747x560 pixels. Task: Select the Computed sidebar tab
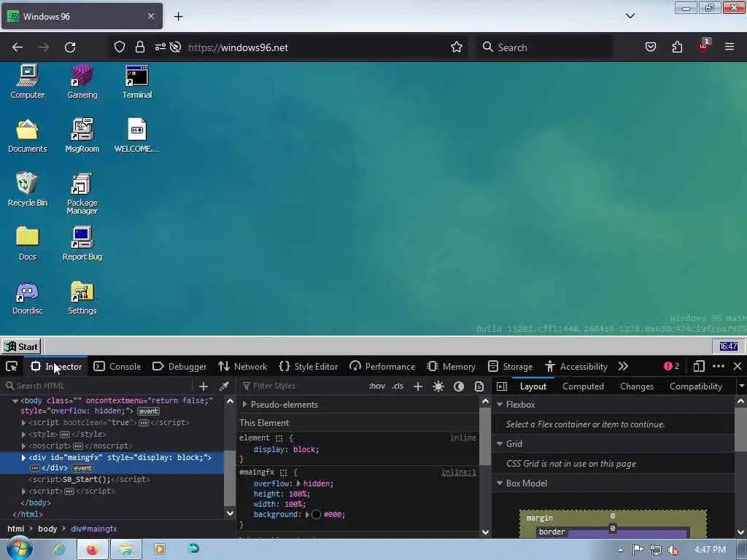pyautogui.click(x=583, y=386)
